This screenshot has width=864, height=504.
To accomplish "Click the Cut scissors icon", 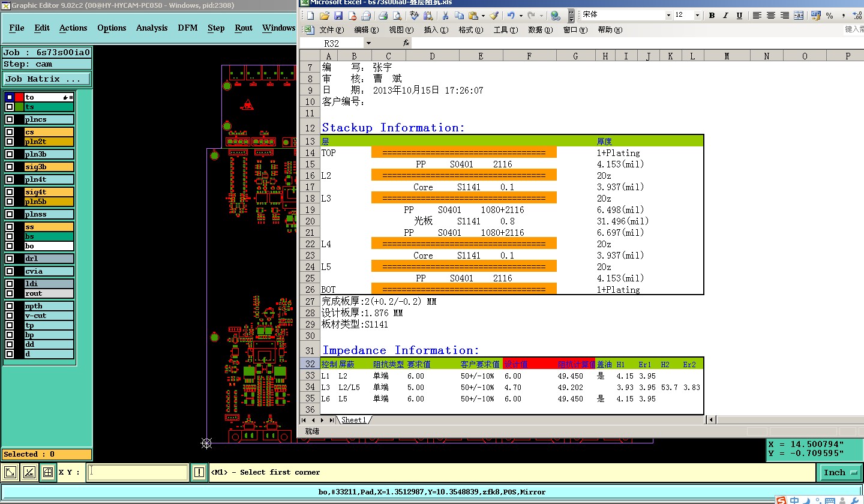I will point(446,16).
